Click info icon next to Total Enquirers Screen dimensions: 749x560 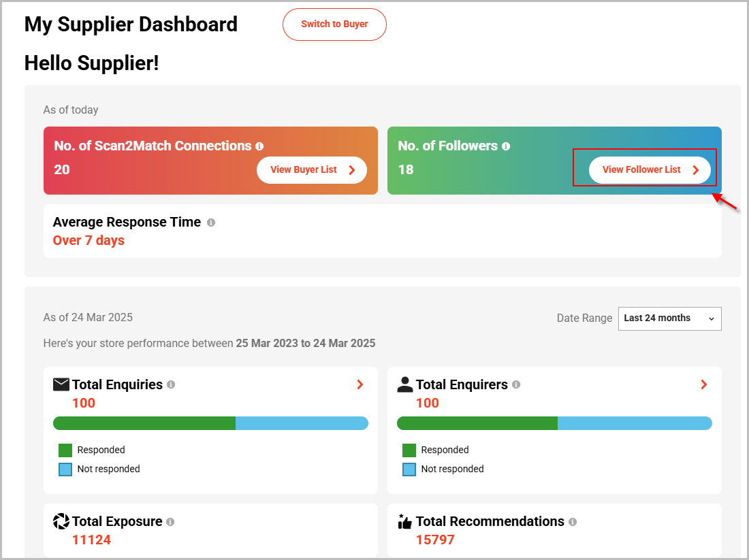(x=516, y=384)
